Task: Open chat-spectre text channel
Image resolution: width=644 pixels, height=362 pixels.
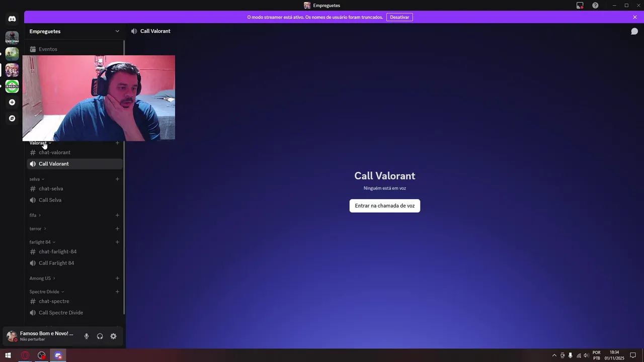Action: (74, 301)
